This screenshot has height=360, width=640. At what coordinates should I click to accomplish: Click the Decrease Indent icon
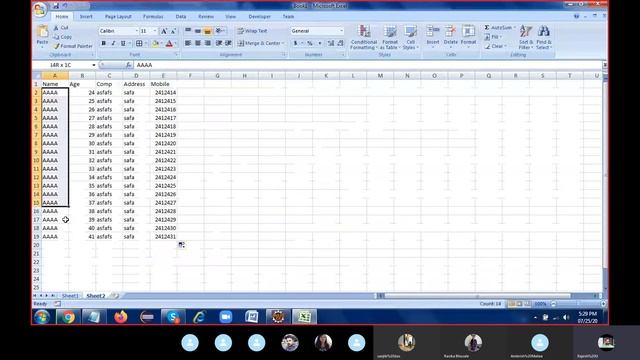[219, 43]
